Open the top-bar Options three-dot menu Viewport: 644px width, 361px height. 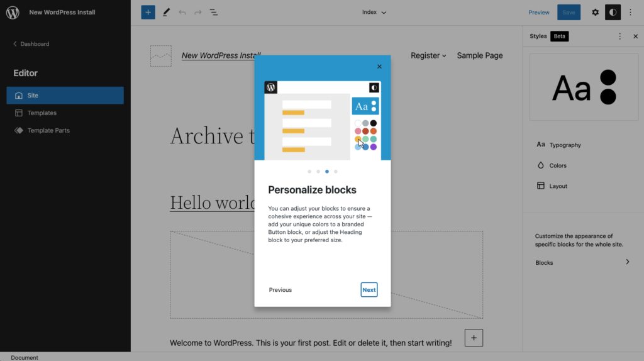point(630,13)
